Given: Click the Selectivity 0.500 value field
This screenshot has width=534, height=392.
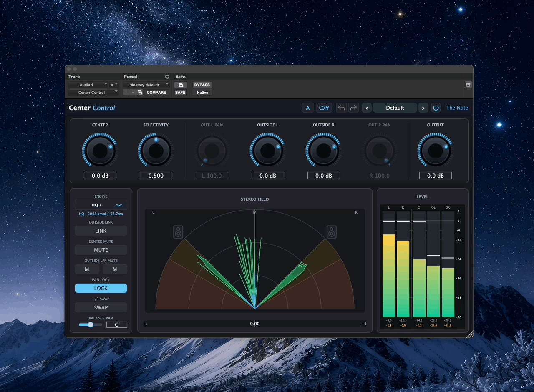Looking at the screenshot, I should point(156,176).
